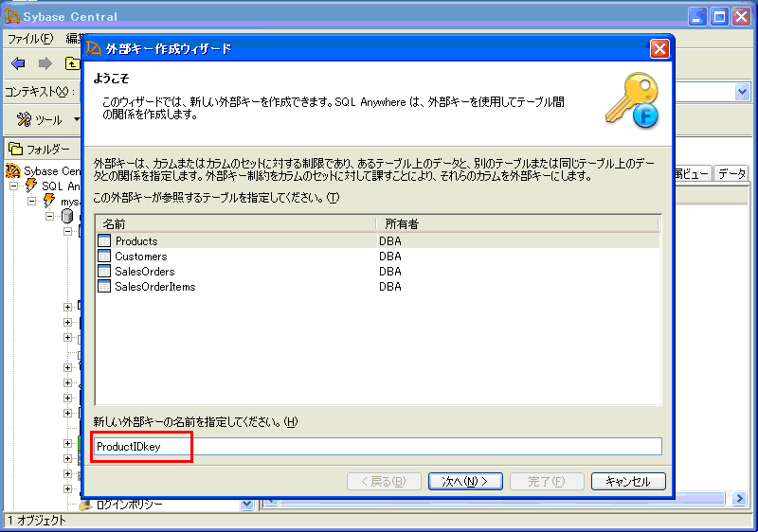Click the Forward arrow toolbar icon
Image resolution: width=758 pixels, height=532 pixels.
[x=45, y=63]
